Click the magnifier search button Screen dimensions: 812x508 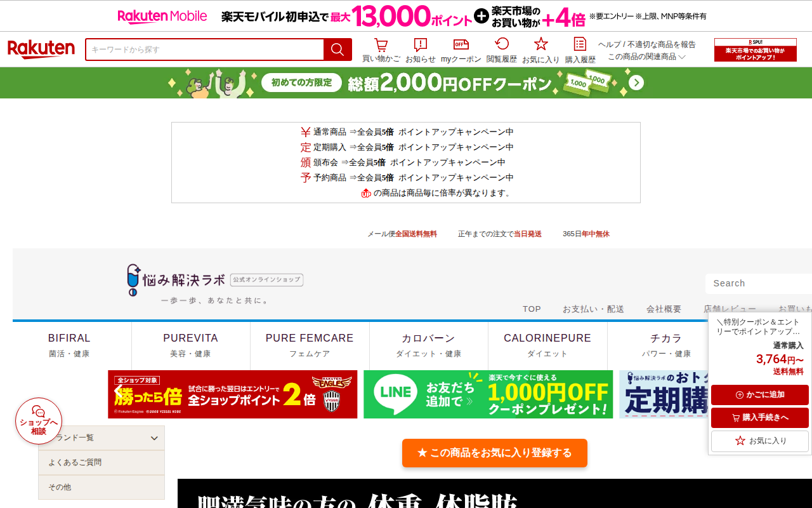pos(337,50)
